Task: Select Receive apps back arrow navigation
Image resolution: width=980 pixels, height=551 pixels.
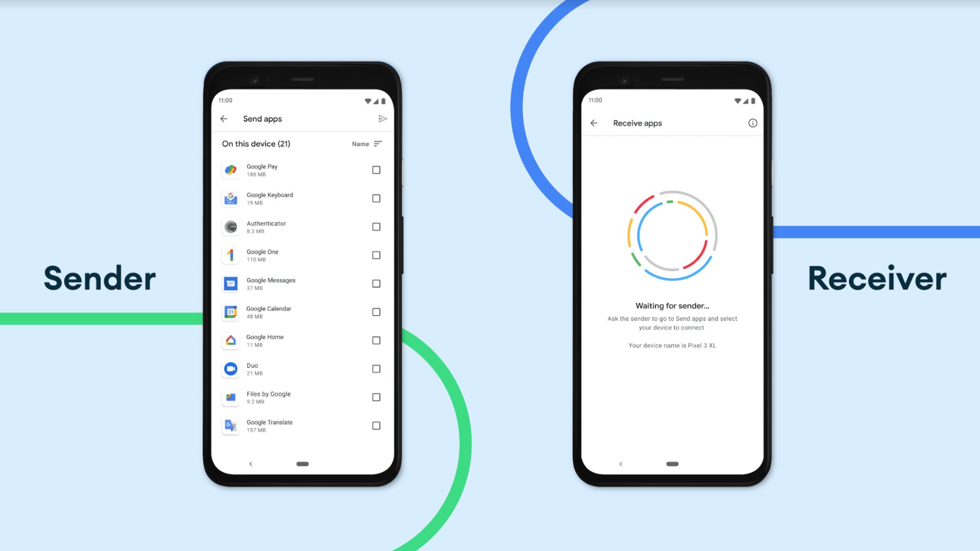Action: (x=593, y=123)
